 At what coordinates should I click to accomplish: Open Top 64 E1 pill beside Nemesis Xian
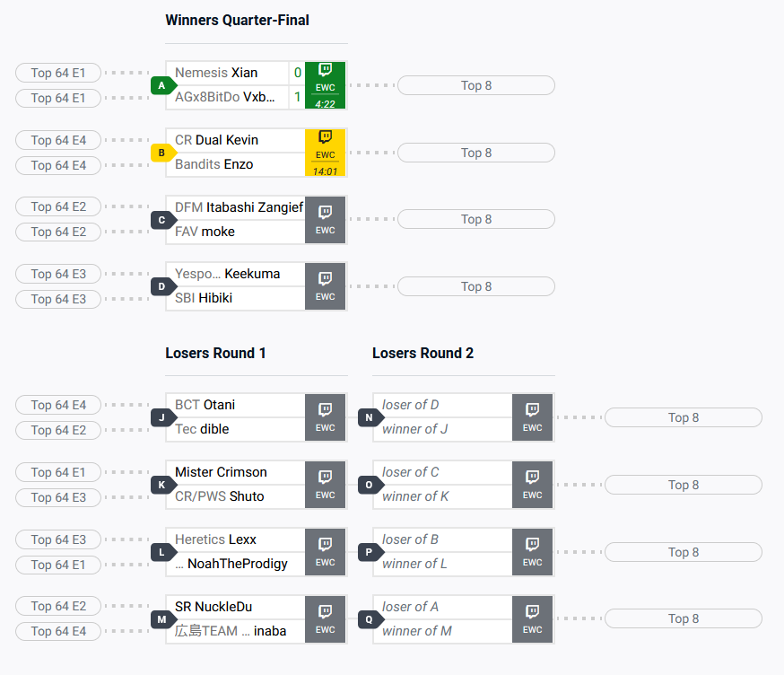[x=58, y=73]
